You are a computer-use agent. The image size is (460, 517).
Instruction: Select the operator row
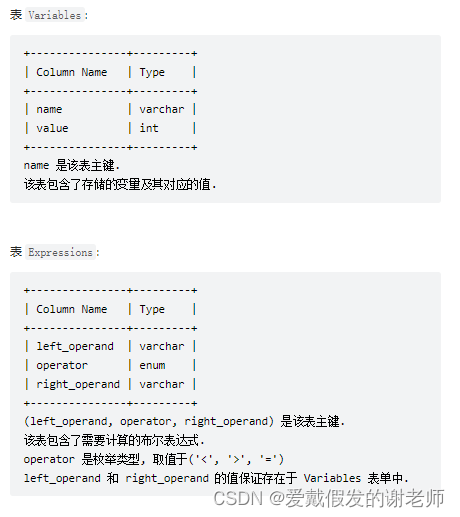[x=110, y=365]
